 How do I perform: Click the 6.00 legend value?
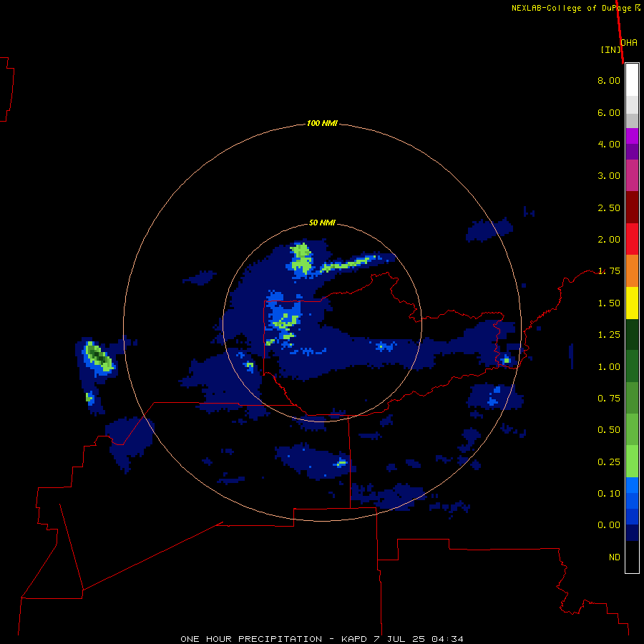click(609, 112)
